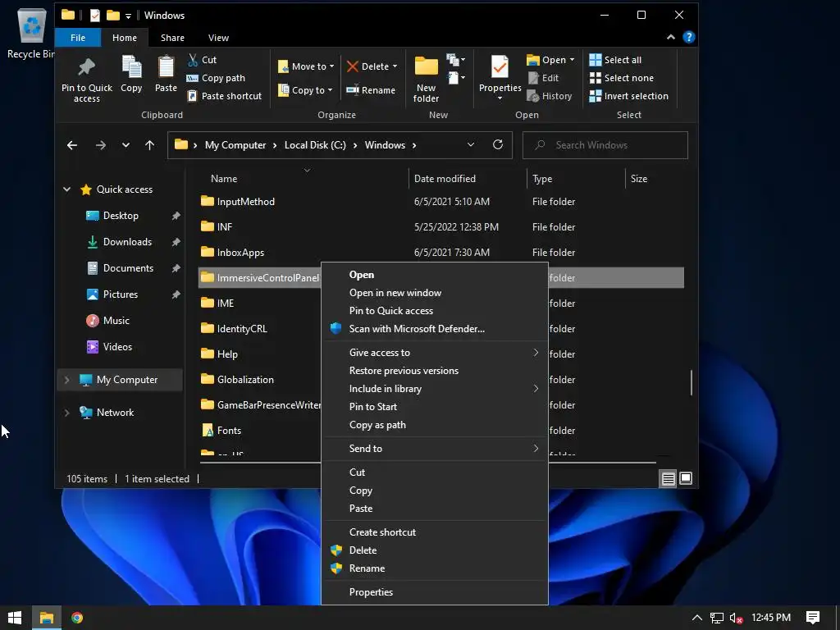This screenshot has height=630, width=840.
Task: Click the Easy access icon in the ribbon
Action: click(455, 78)
